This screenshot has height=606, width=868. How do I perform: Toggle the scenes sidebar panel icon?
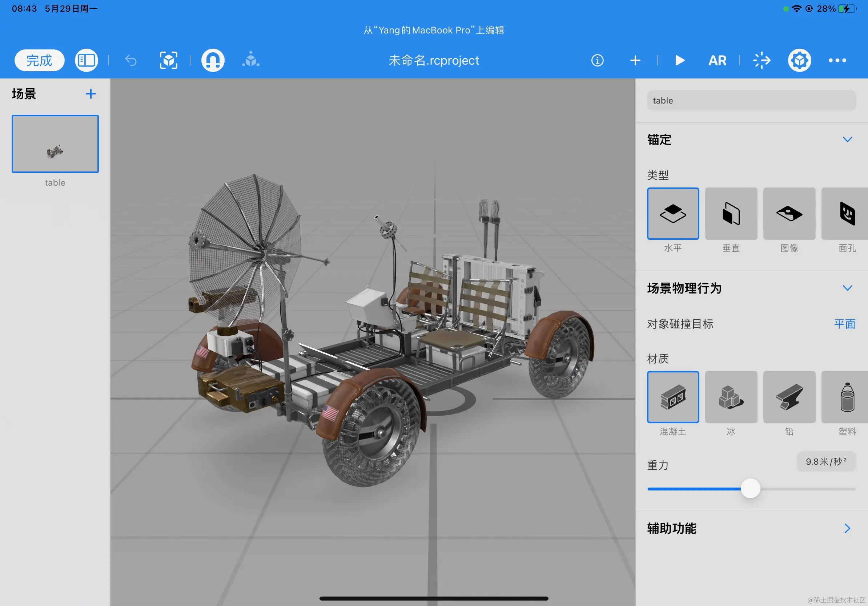86,60
